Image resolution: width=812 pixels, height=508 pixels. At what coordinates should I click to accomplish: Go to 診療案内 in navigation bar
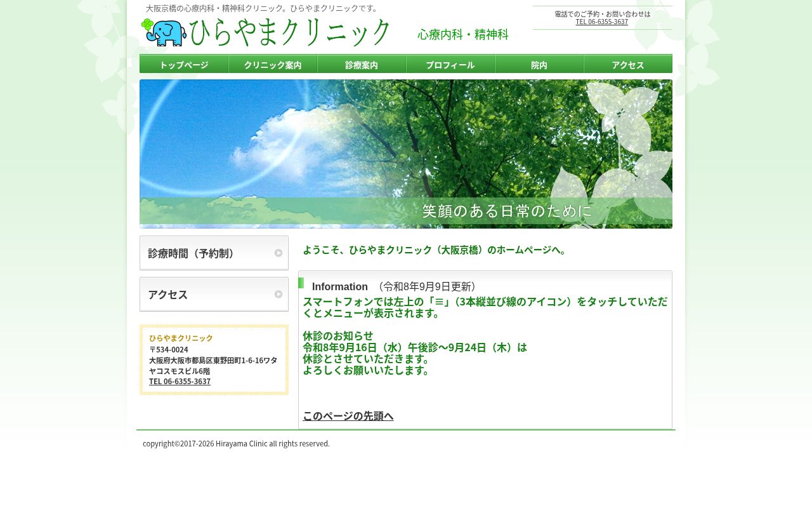coord(362,64)
